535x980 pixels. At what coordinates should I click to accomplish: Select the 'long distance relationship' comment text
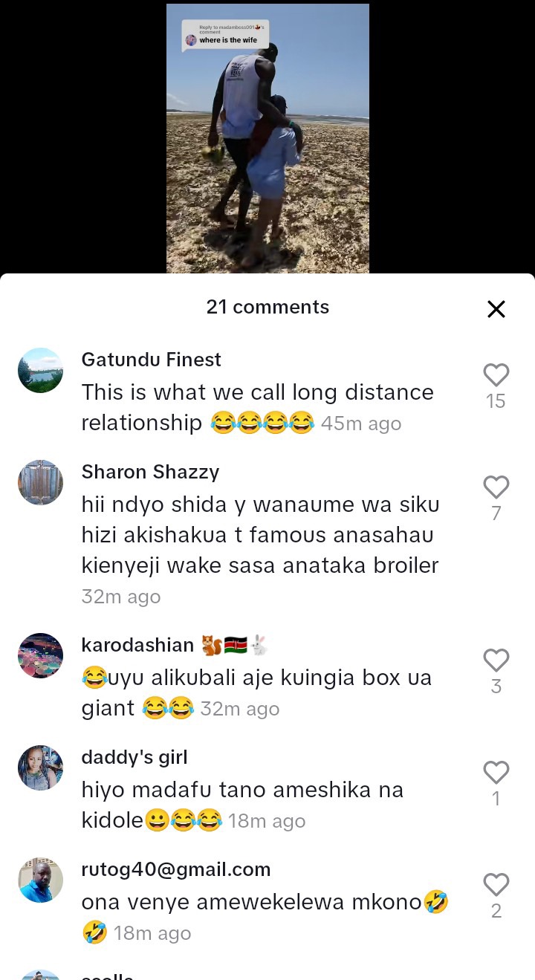258,407
